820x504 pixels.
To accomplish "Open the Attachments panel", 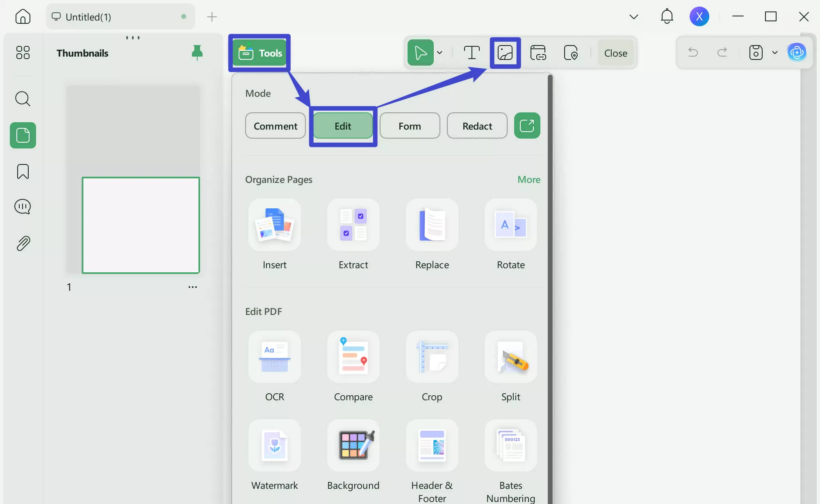I will coord(23,243).
